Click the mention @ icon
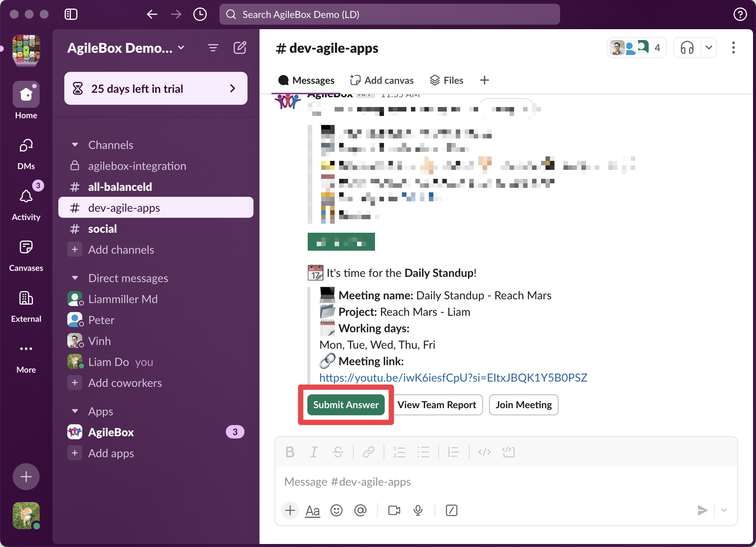The image size is (756, 547). click(x=360, y=510)
